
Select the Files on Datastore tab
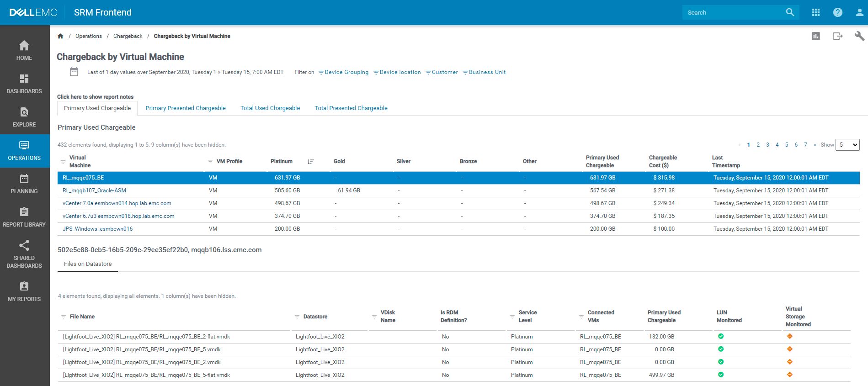coord(88,264)
